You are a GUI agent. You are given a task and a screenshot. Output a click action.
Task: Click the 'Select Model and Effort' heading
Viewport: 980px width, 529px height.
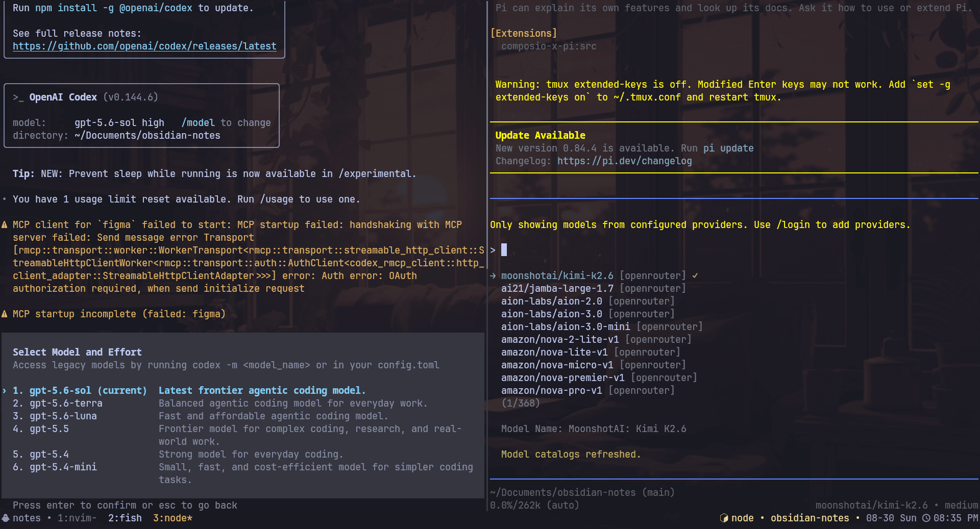(77, 352)
